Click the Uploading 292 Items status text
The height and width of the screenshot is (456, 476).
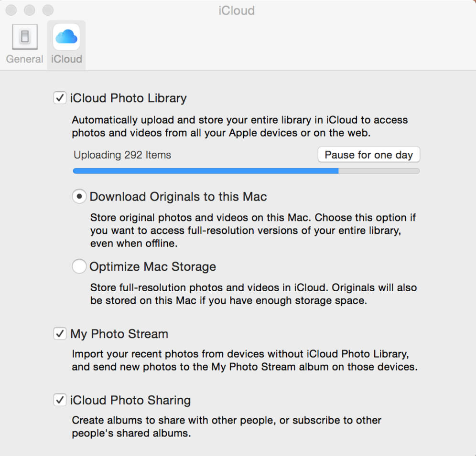pos(122,155)
